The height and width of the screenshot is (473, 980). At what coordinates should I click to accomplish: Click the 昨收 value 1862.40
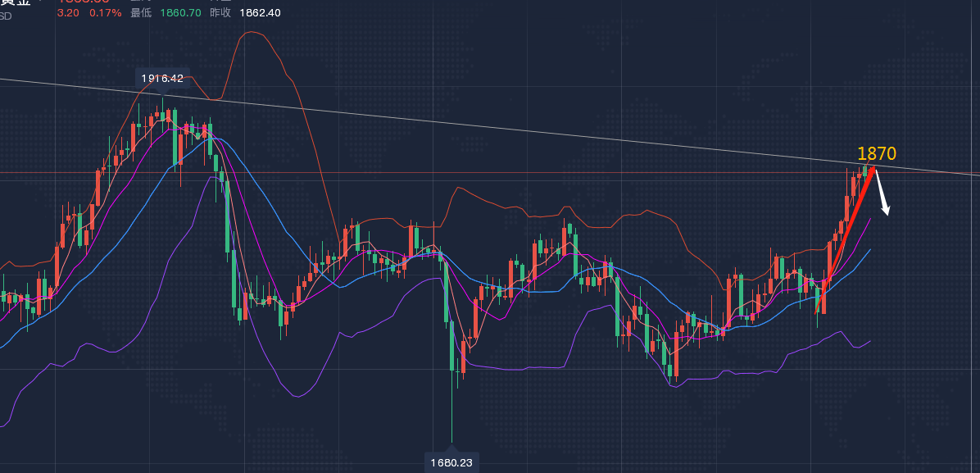pos(260,12)
